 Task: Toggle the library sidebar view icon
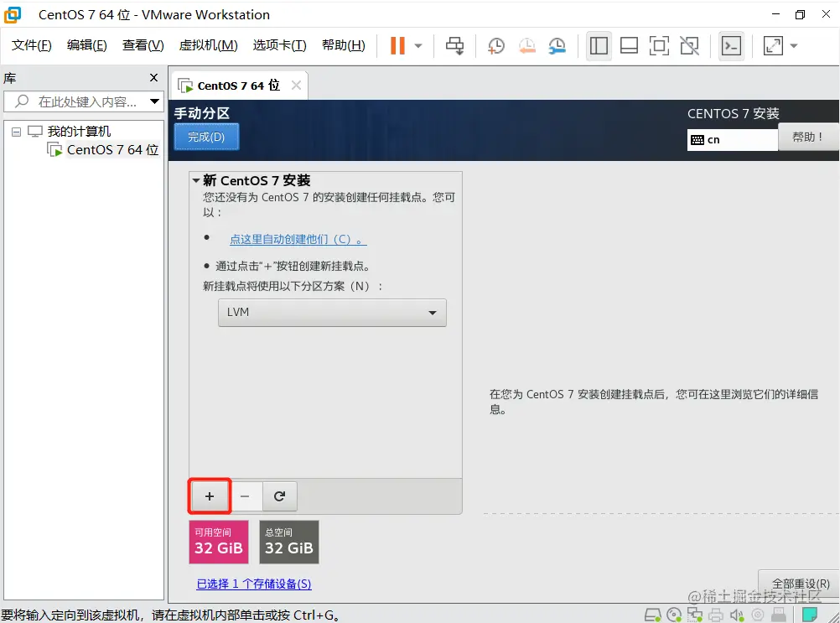[x=599, y=45]
